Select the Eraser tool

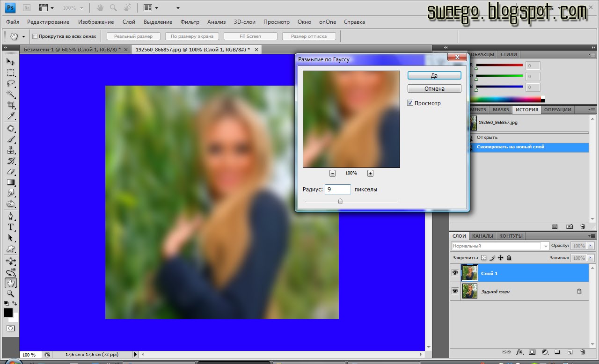click(10, 172)
